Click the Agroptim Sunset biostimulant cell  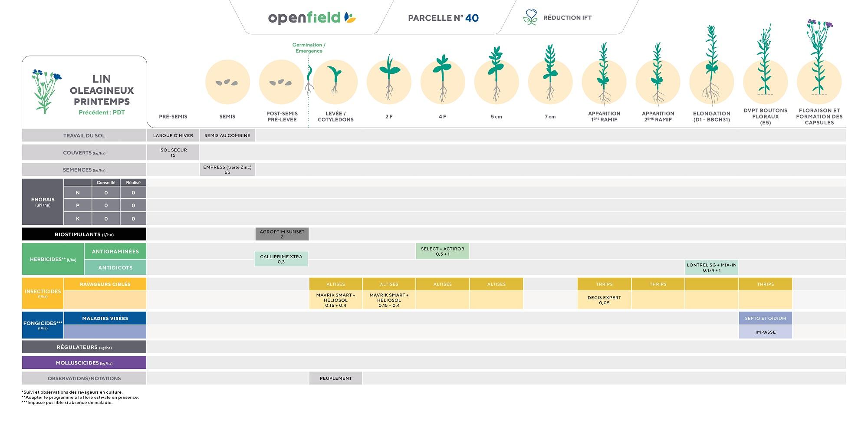click(282, 234)
